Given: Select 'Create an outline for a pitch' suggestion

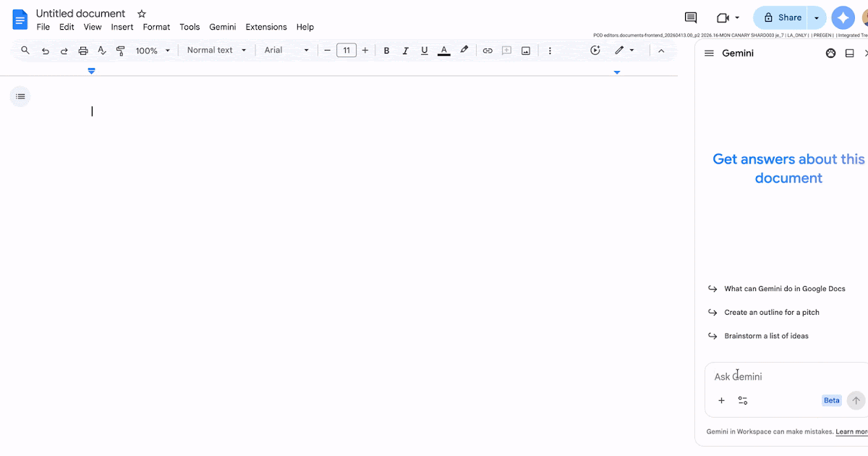Looking at the screenshot, I should (x=772, y=313).
